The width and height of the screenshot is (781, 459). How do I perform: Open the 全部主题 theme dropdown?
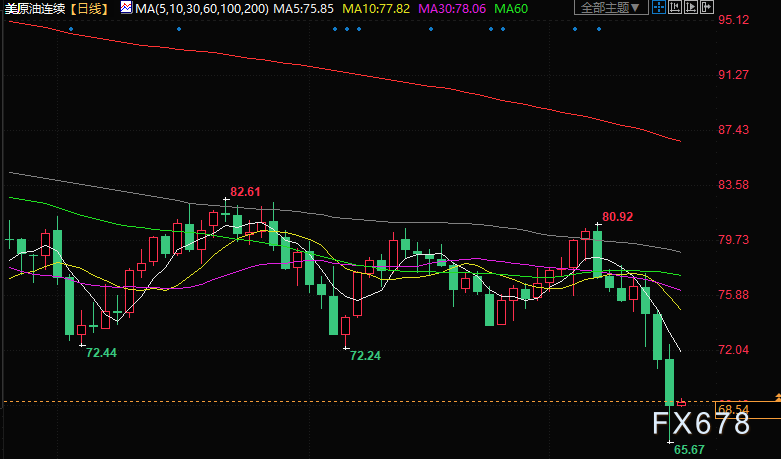(x=611, y=8)
